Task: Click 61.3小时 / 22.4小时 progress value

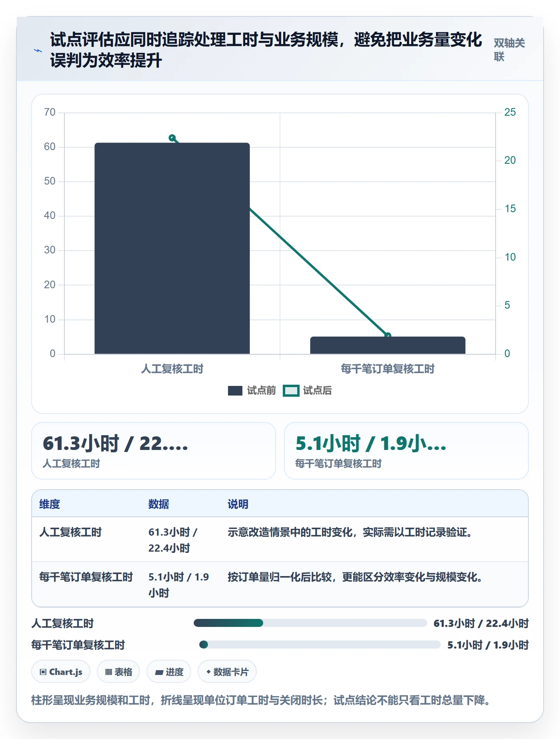Action: pos(481,623)
